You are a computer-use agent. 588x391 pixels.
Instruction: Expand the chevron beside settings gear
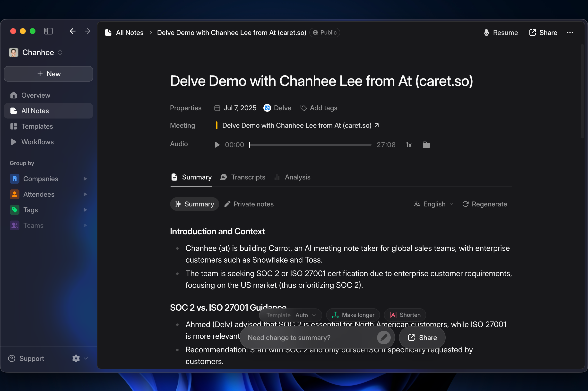(x=86, y=359)
